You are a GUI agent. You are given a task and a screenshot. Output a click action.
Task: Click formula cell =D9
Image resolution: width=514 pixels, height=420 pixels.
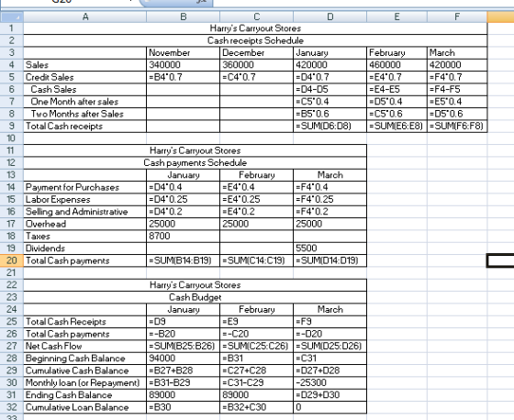[183, 322]
